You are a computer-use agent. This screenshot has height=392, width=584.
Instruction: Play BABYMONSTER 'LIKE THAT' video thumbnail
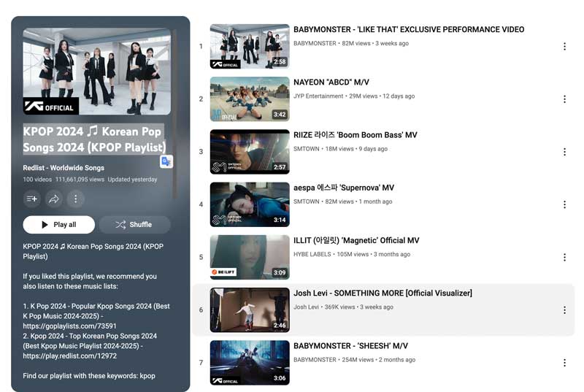pos(250,47)
